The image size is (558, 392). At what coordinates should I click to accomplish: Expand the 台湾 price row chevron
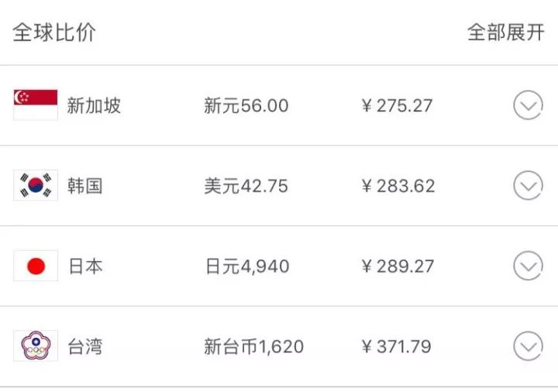528,346
